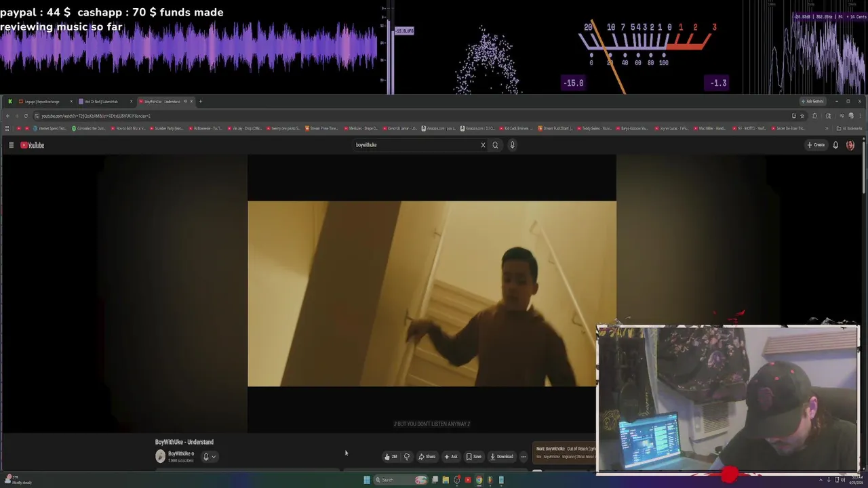Open the Windows Start button
This screenshot has height=488, width=868.
367,480
